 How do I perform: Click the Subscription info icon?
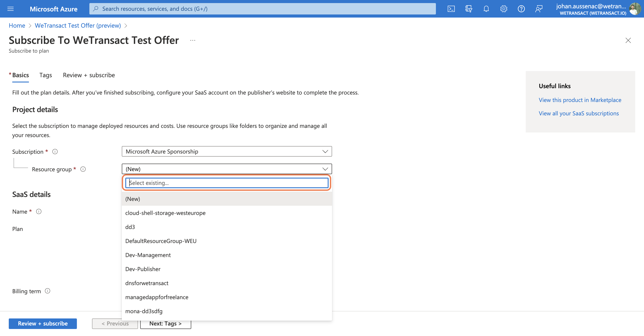[x=55, y=152]
